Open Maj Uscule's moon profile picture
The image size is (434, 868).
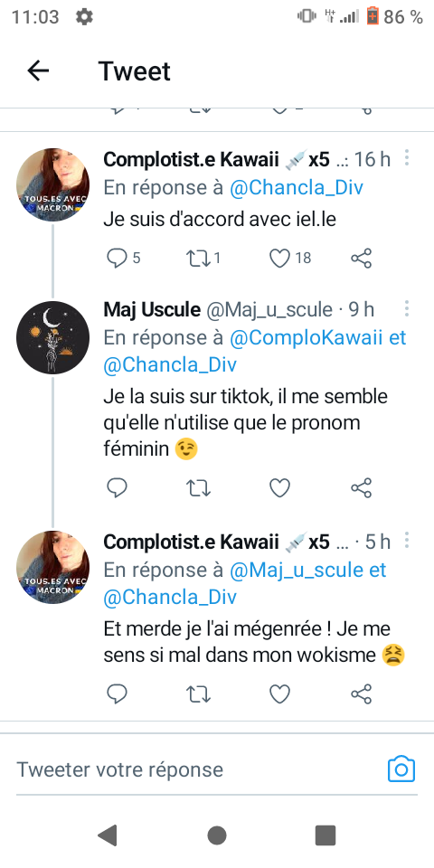pos(52,337)
